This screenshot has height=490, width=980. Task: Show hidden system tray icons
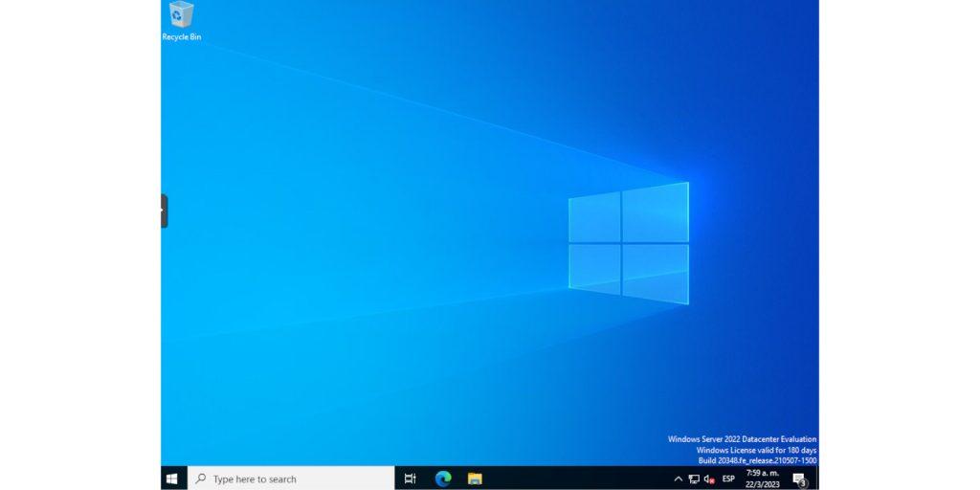tap(679, 479)
